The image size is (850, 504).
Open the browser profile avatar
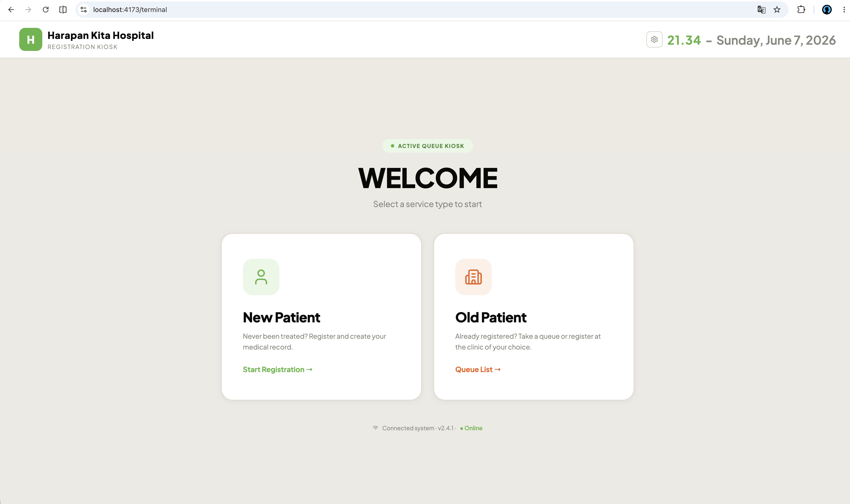(x=826, y=10)
